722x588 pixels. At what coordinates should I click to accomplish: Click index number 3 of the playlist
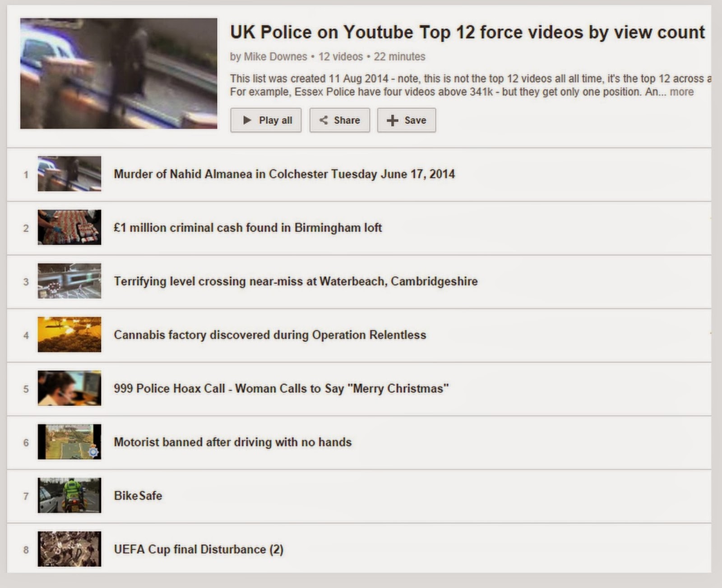coord(26,282)
